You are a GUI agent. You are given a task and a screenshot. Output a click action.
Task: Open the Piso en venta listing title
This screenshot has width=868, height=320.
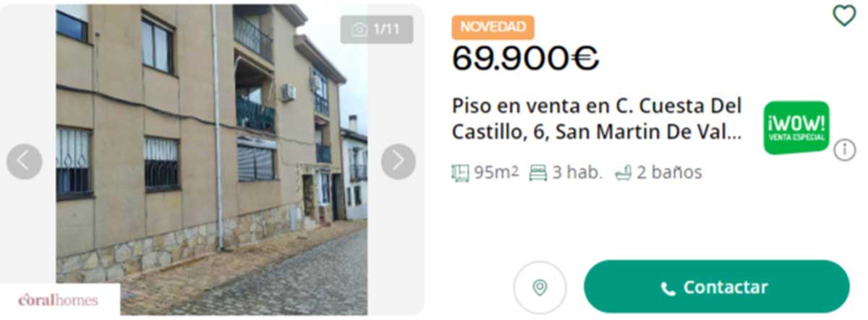pos(597,119)
